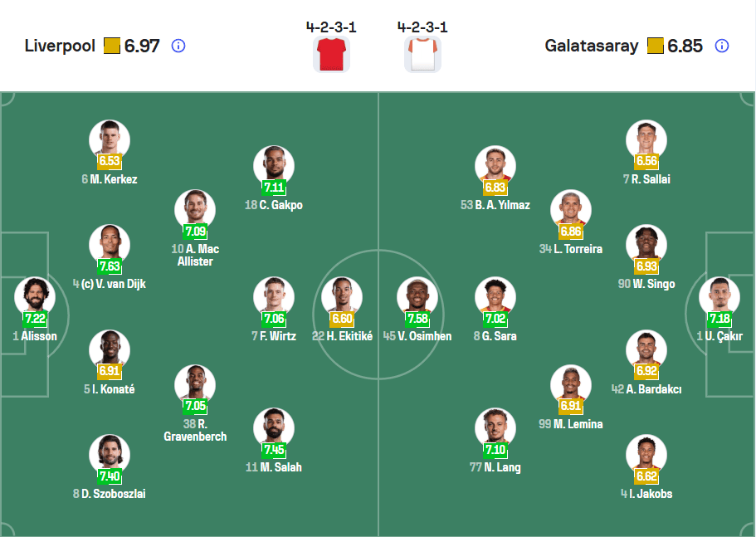Open F. Wirtz's player avatar
The width and height of the screenshot is (756, 537).
[x=274, y=296]
